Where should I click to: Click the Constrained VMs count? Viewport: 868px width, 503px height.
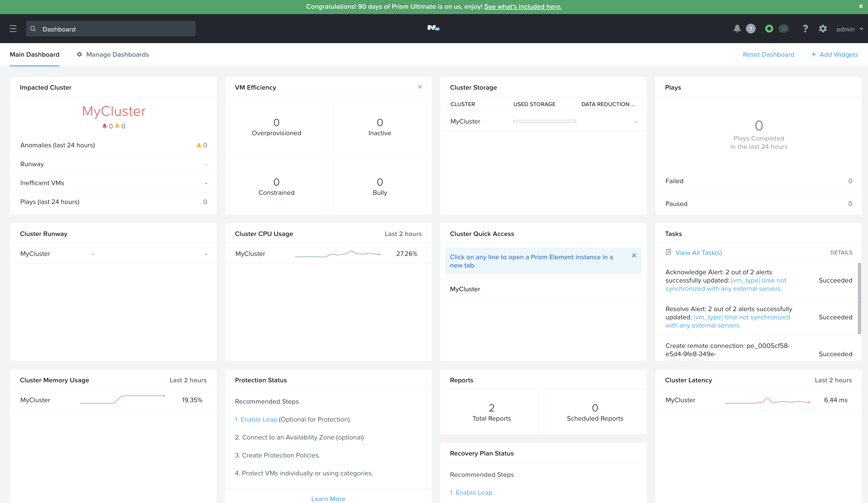pos(276,182)
